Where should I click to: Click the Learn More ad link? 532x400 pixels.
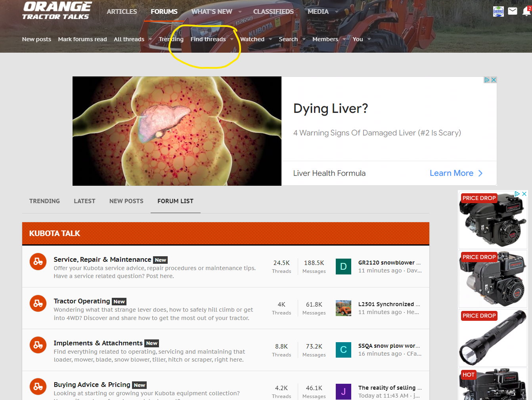coord(452,173)
